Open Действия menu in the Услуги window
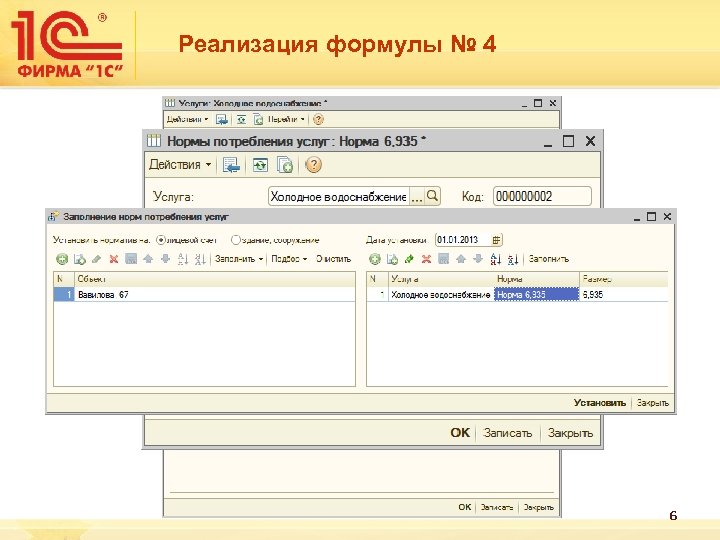 point(187,119)
